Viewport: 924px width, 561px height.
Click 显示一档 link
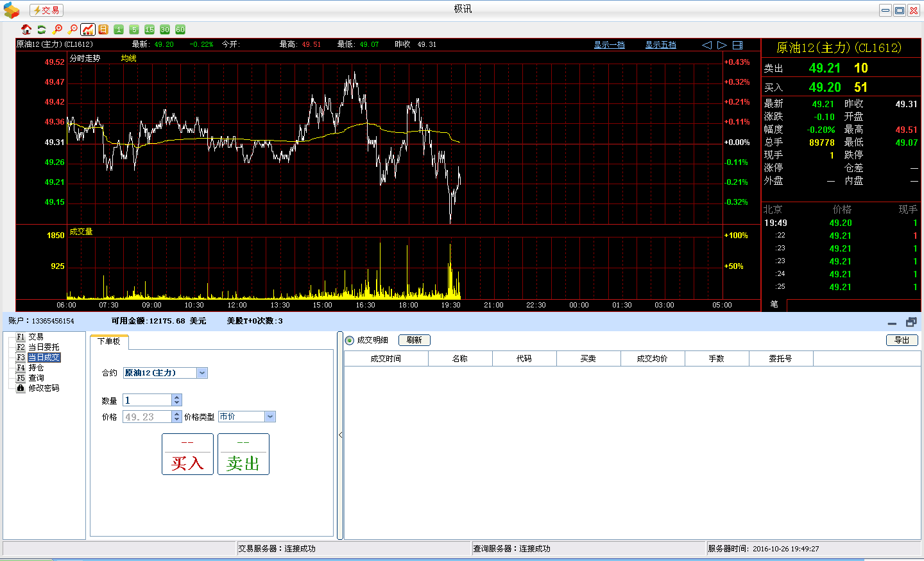[x=609, y=45]
